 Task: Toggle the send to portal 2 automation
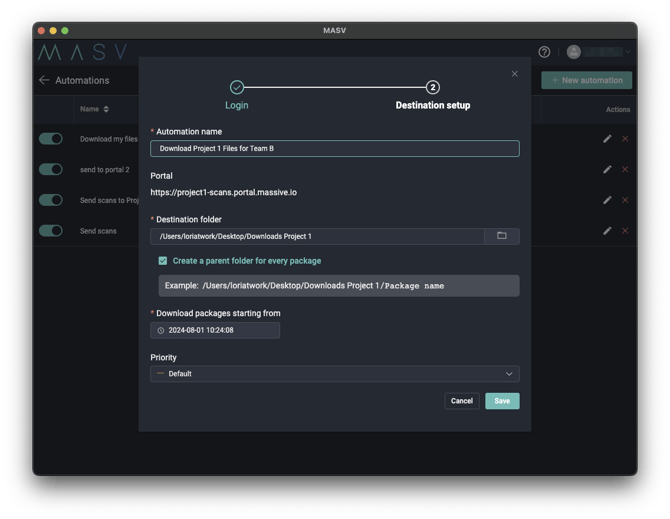click(50, 170)
